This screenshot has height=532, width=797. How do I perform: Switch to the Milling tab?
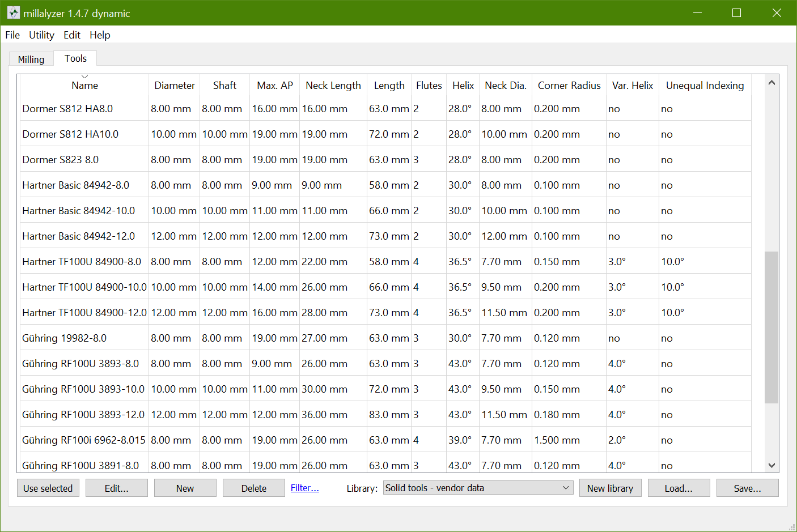31,59
